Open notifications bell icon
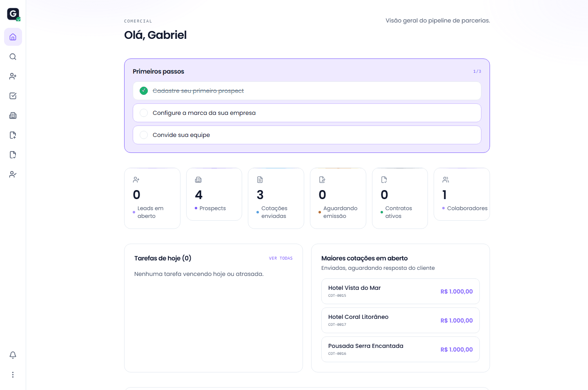Viewport: 588px width, 390px height. click(13, 355)
